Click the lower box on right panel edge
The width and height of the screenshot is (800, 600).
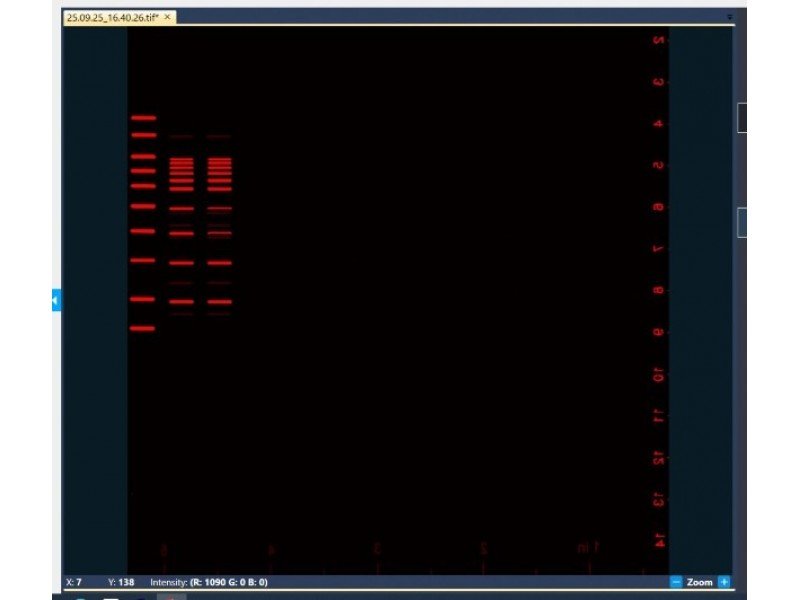(742, 222)
